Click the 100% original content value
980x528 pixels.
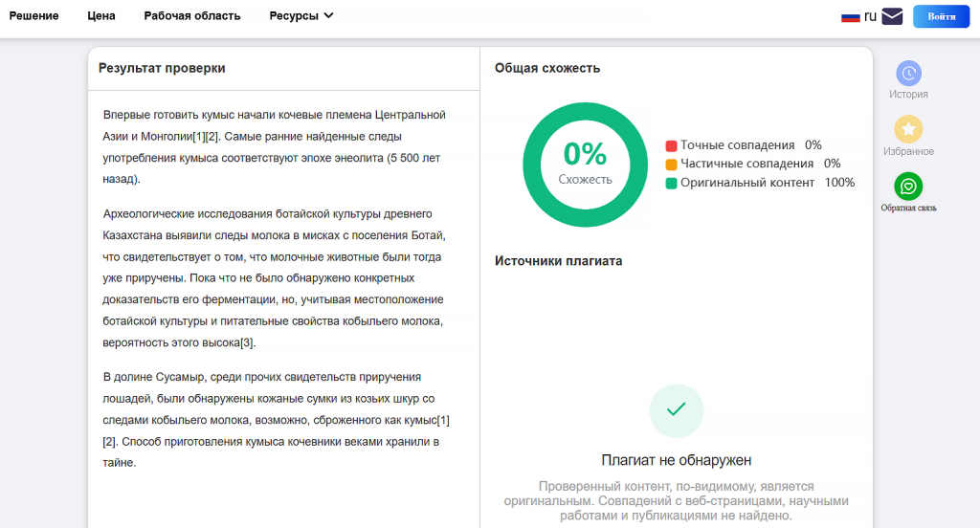pos(839,183)
